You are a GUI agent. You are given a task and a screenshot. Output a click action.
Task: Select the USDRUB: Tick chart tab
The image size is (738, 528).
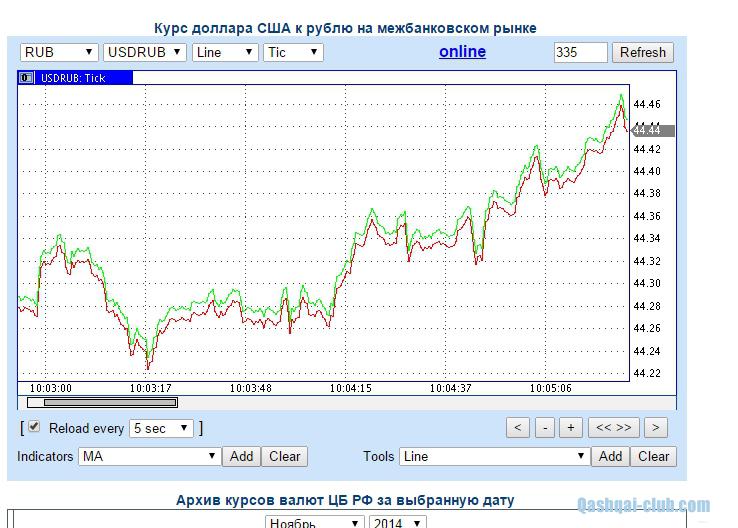tap(74, 78)
